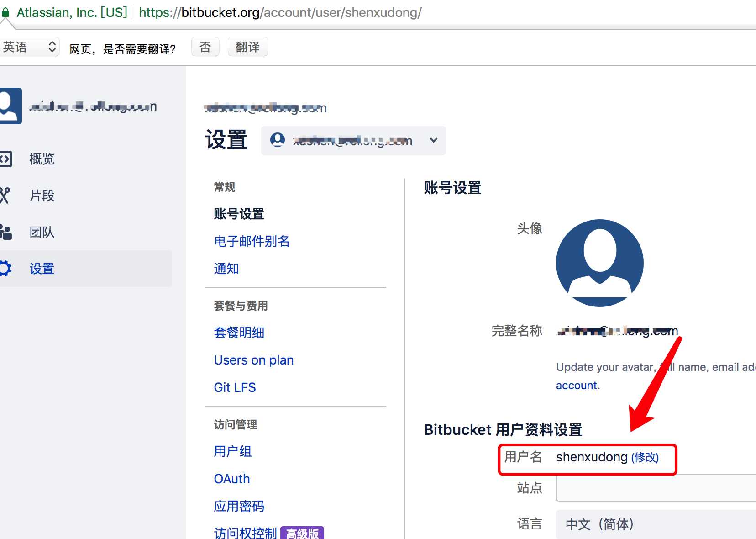Click the secure padlock icon in address bar
Viewport: 756px width, 539px height.
click(x=5, y=12)
